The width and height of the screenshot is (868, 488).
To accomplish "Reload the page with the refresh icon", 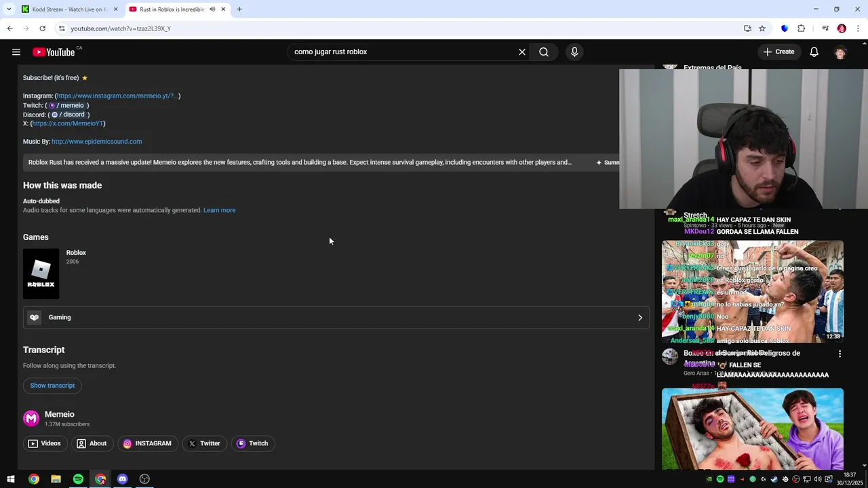I will point(42,28).
